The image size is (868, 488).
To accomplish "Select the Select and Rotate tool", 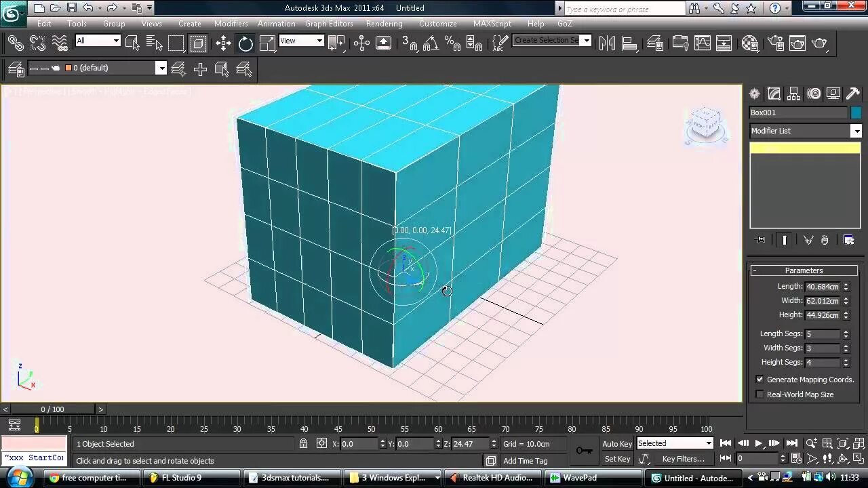I will coord(245,43).
